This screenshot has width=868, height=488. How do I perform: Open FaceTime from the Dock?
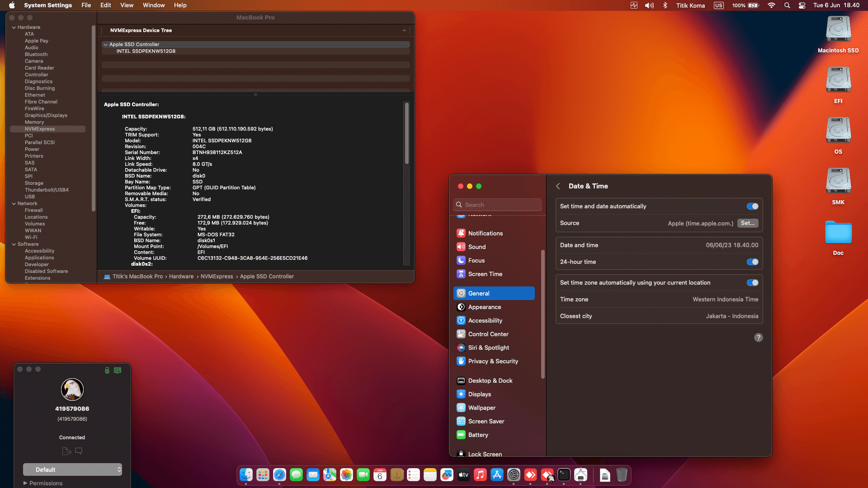(x=363, y=475)
